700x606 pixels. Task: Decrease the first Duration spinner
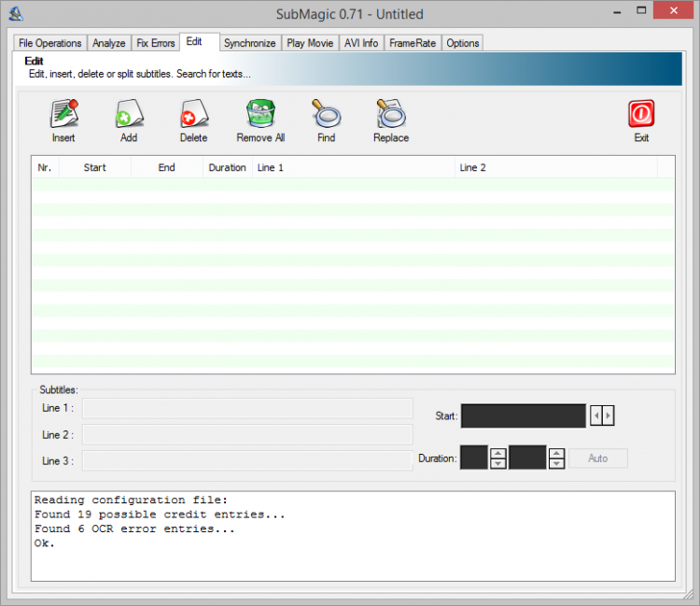497,463
